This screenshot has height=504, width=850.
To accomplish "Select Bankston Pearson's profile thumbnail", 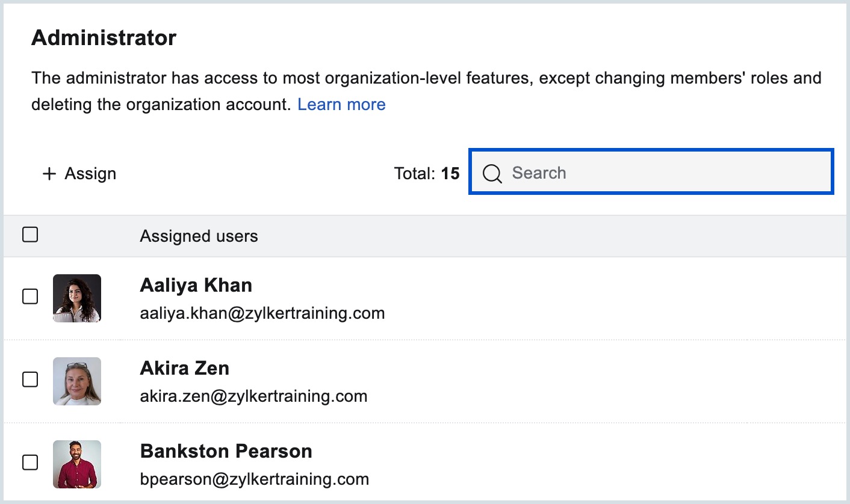I will coord(77,464).
